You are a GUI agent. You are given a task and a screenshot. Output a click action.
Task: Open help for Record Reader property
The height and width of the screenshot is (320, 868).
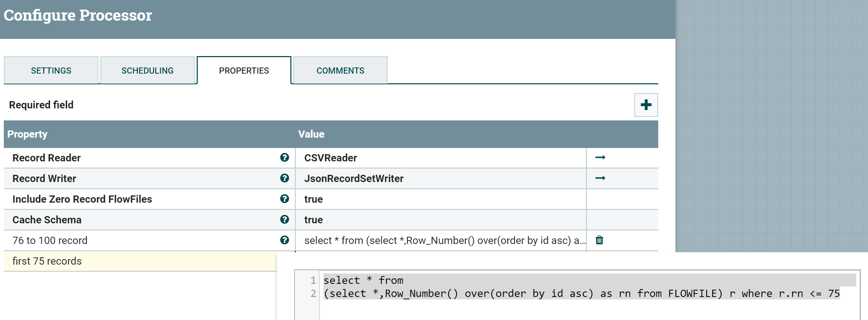[x=285, y=158]
